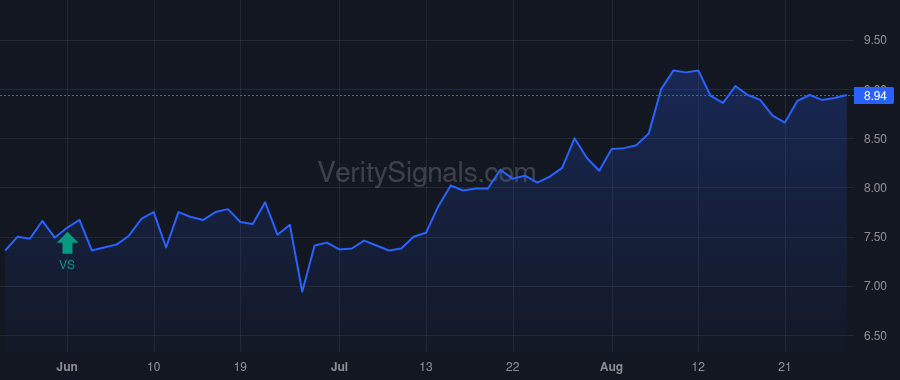Select the blue 8.94 current price tag
The height and width of the screenshot is (380, 900).
click(x=874, y=96)
